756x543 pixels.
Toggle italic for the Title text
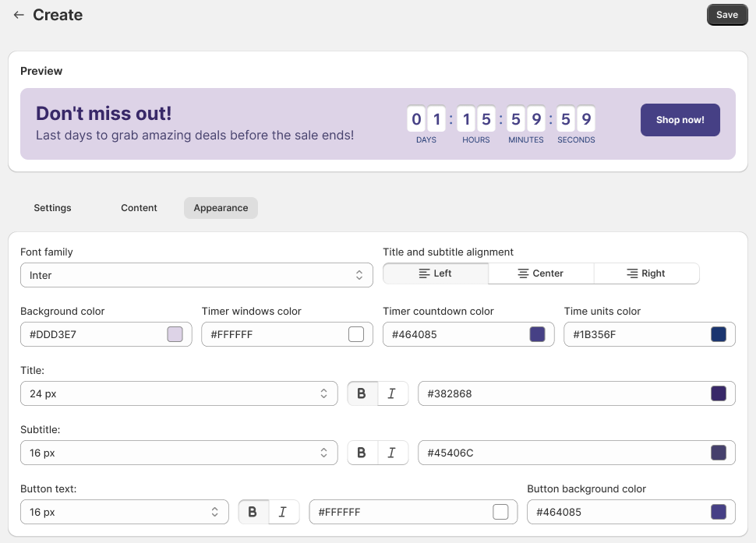(x=392, y=394)
